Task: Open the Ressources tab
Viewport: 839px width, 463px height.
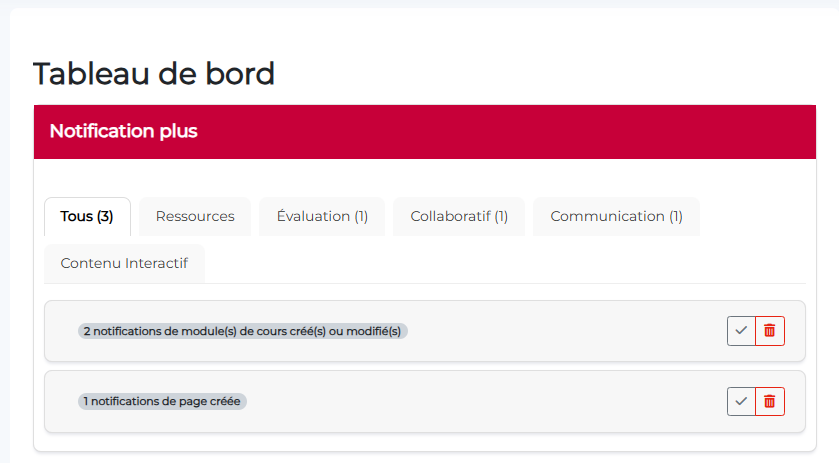Action: (x=195, y=216)
